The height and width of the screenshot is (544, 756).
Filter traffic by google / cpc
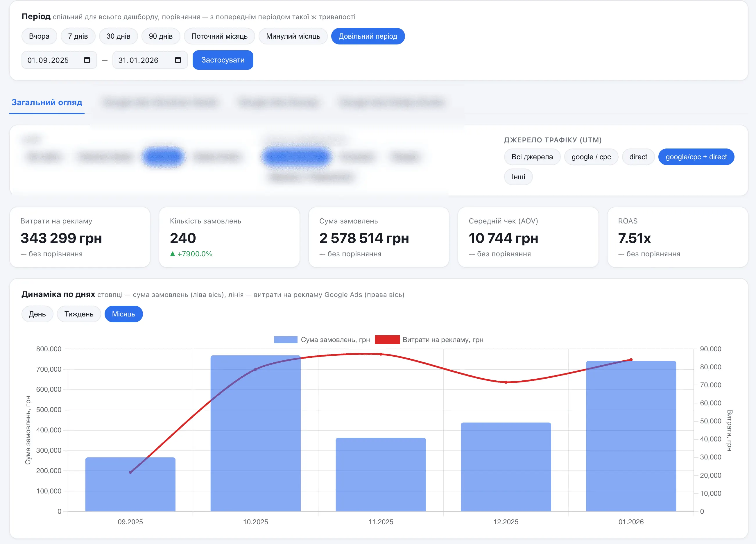(x=591, y=157)
